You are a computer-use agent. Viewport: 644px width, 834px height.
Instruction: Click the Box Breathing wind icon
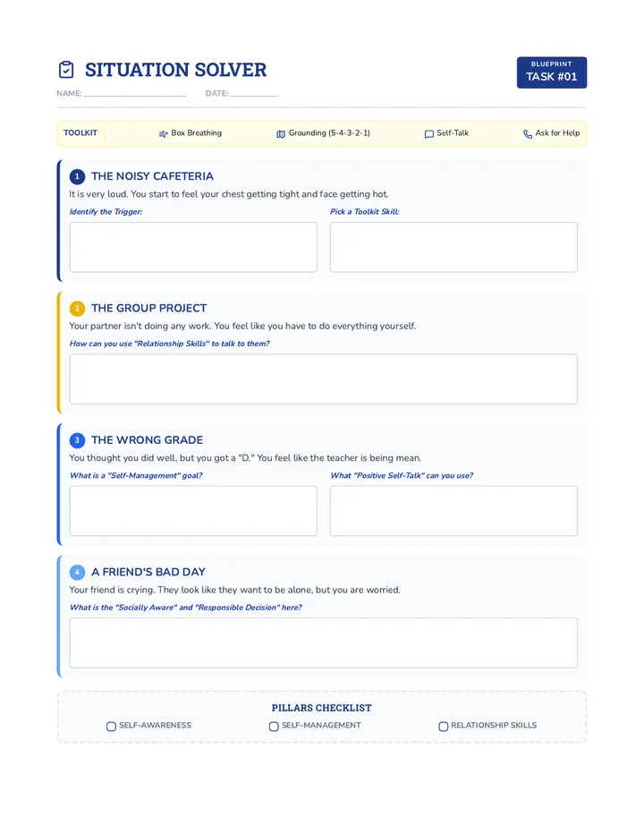(x=164, y=134)
